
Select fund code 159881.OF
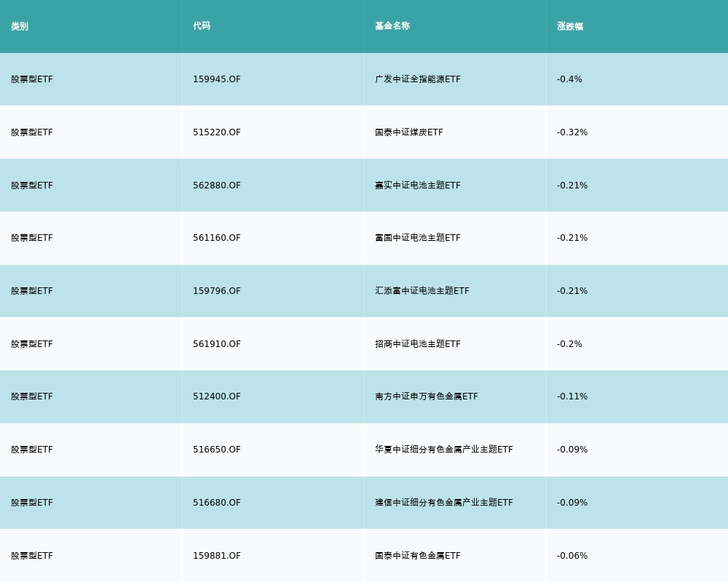[x=217, y=556]
